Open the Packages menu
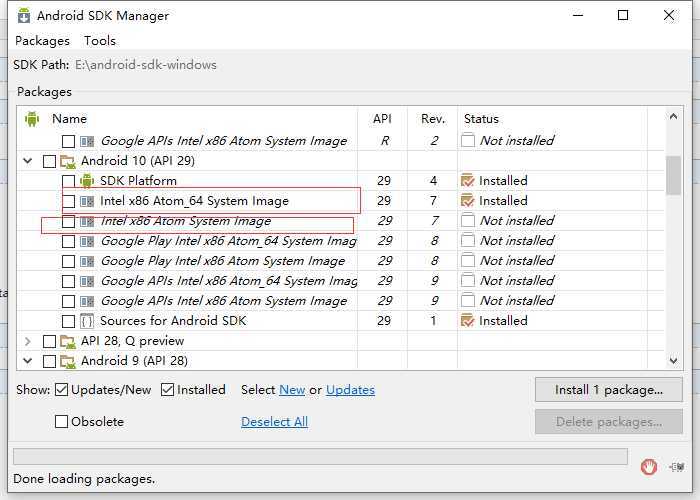The height and width of the screenshot is (500, 700). point(42,41)
